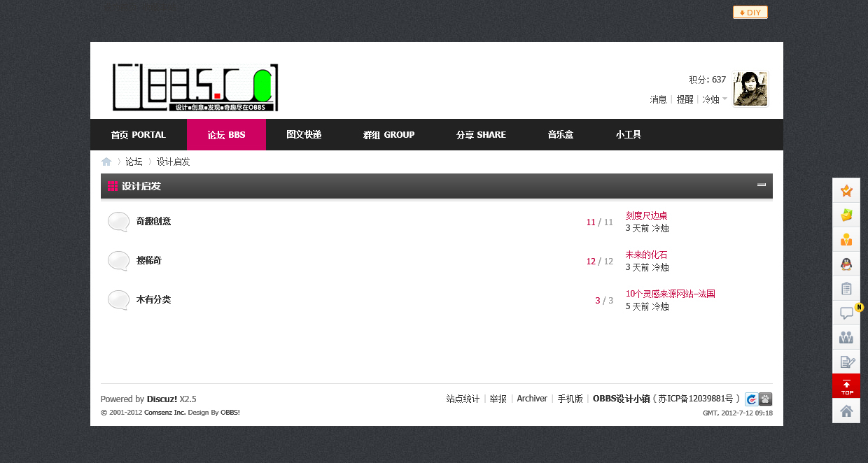868x463 pixels.
Task: Open the Comsenz Inc. footer link
Action: tap(164, 413)
